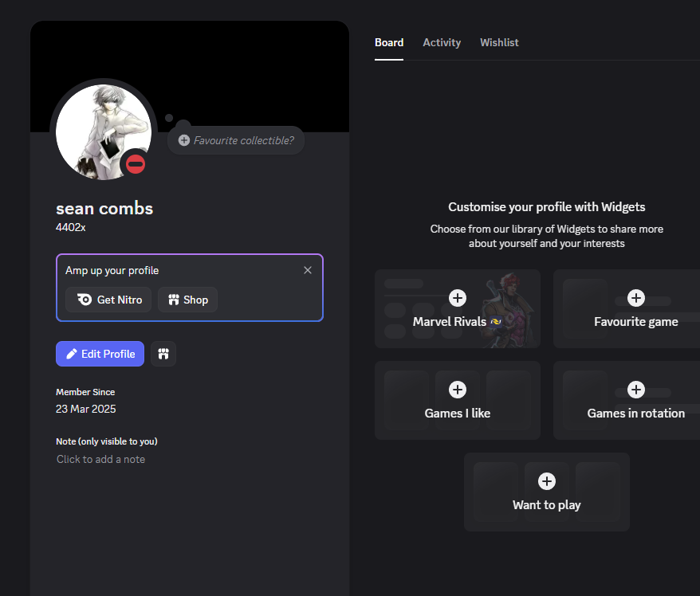This screenshot has height=596, width=700.
Task: Open the Shop from the profile banner
Action: (x=188, y=300)
